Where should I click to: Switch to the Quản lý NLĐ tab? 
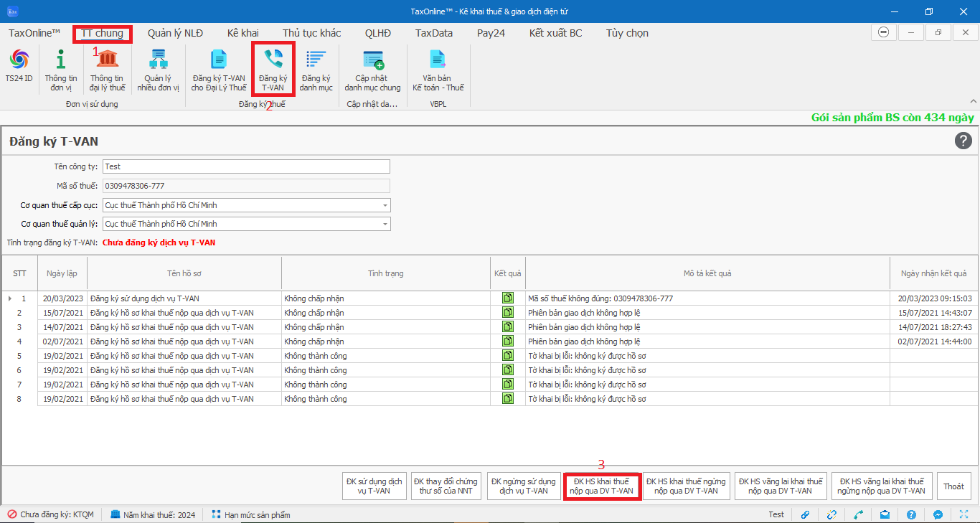tap(175, 33)
